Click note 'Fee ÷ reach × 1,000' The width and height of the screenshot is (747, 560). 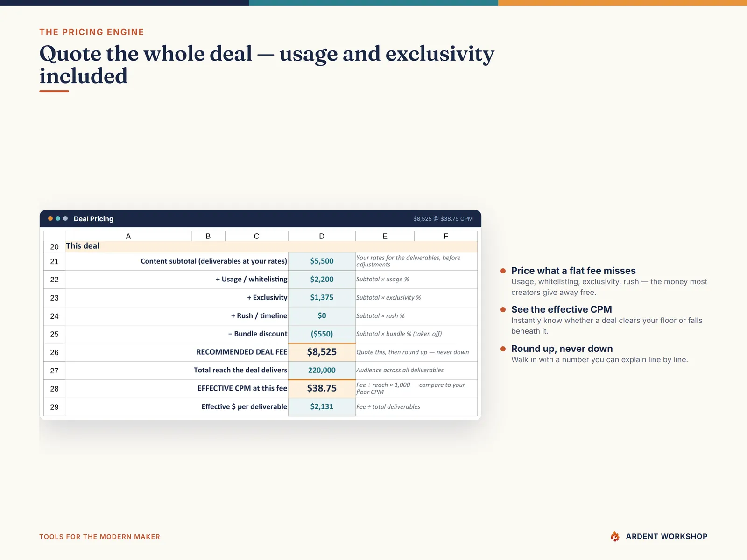pyautogui.click(x=410, y=388)
